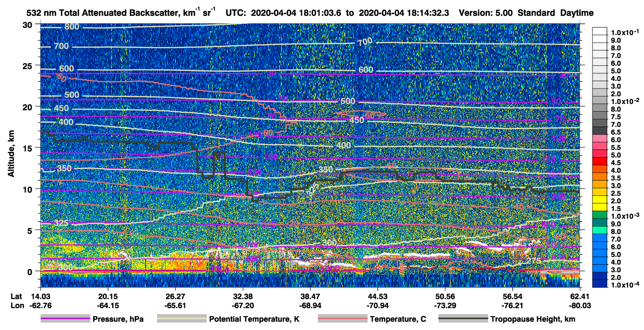Screen dimensions: 644x330
Task: Click the 'Lat' row label
Action: click(16, 296)
